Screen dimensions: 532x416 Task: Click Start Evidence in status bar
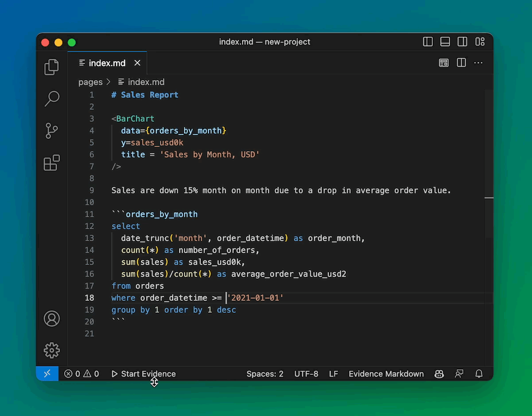[x=143, y=374]
